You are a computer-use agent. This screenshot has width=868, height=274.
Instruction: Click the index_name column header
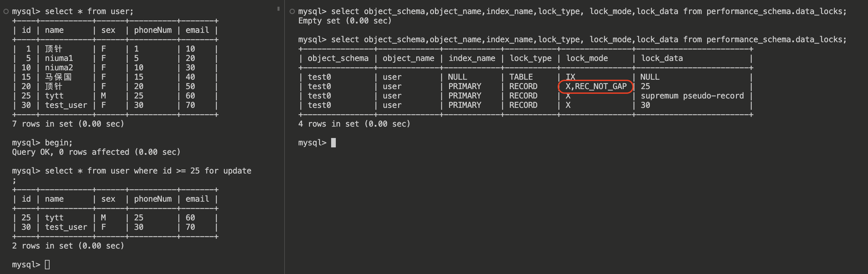point(472,58)
